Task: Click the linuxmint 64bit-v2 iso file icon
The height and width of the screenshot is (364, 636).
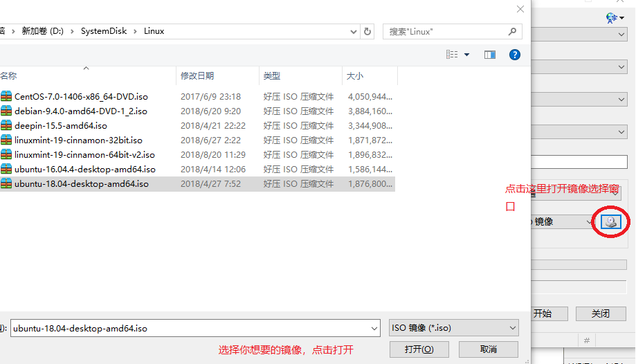Action: click(x=6, y=154)
